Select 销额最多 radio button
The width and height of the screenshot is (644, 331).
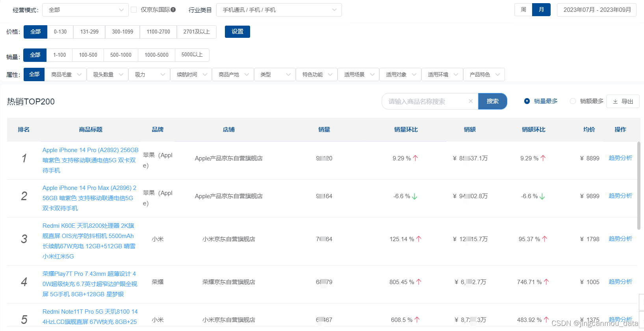pyautogui.click(x=573, y=101)
